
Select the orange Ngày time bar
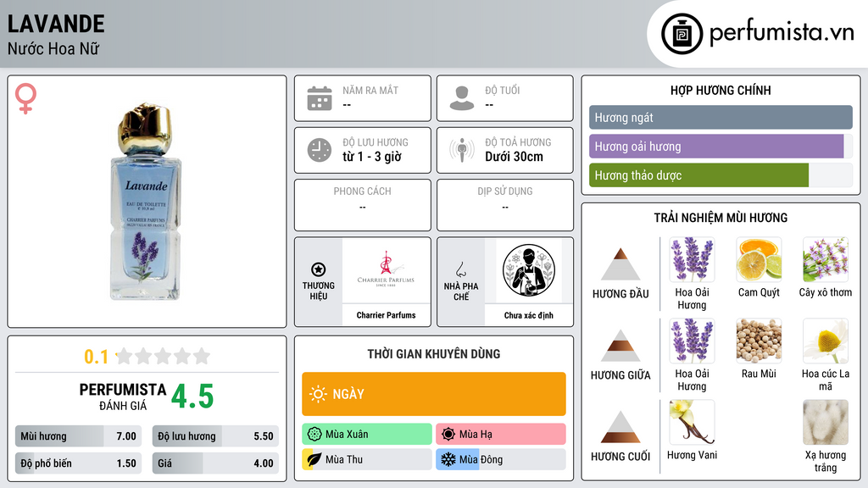(x=434, y=394)
